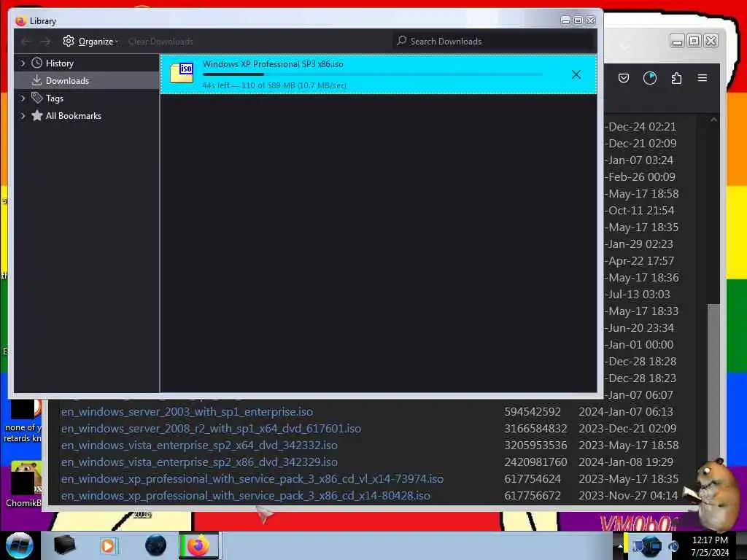
Task: Click the volume speaker tray icon
Action: pos(673,545)
